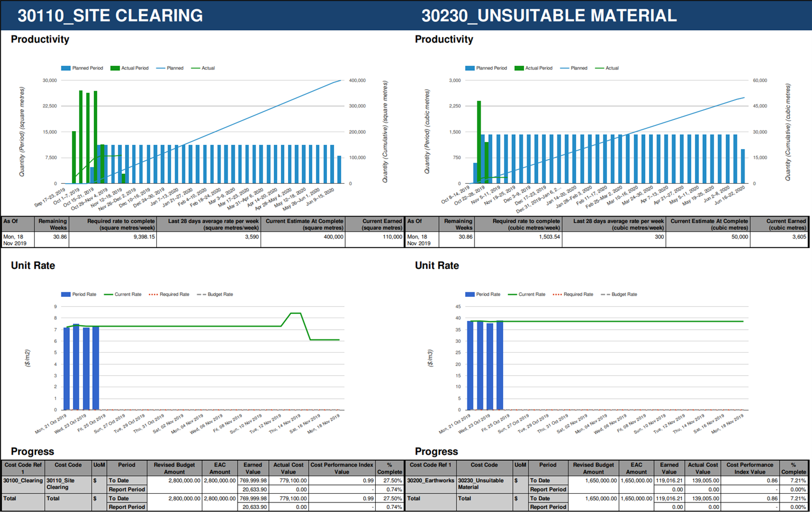Click current earned value 110,000
The image size is (812, 514).
(x=392, y=237)
